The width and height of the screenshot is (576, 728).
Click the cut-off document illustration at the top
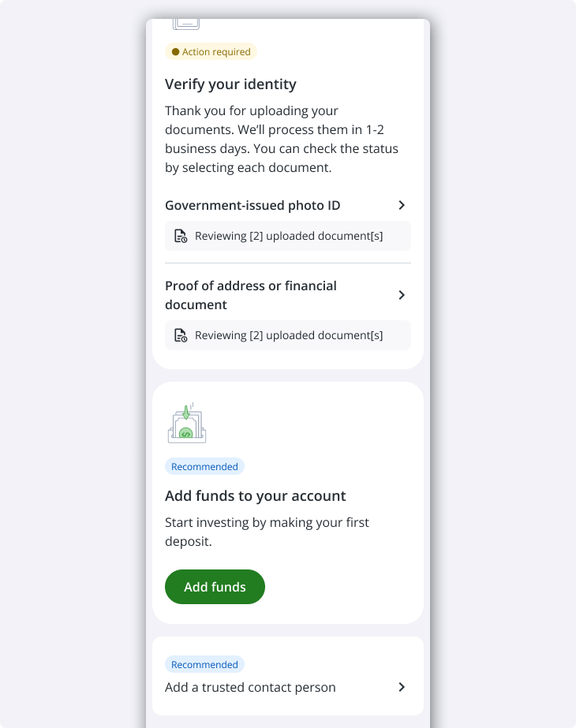click(186, 24)
